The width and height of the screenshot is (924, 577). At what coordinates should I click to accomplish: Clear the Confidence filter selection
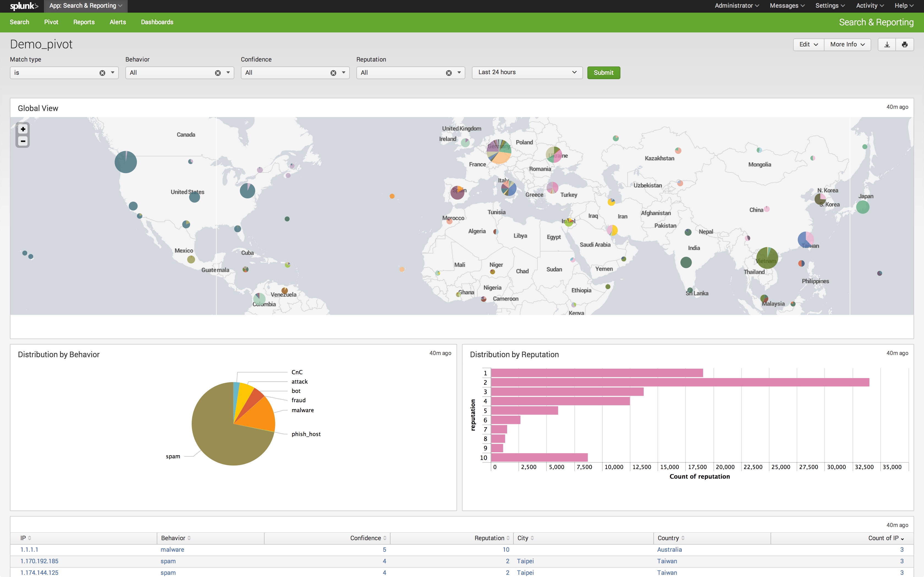point(333,73)
